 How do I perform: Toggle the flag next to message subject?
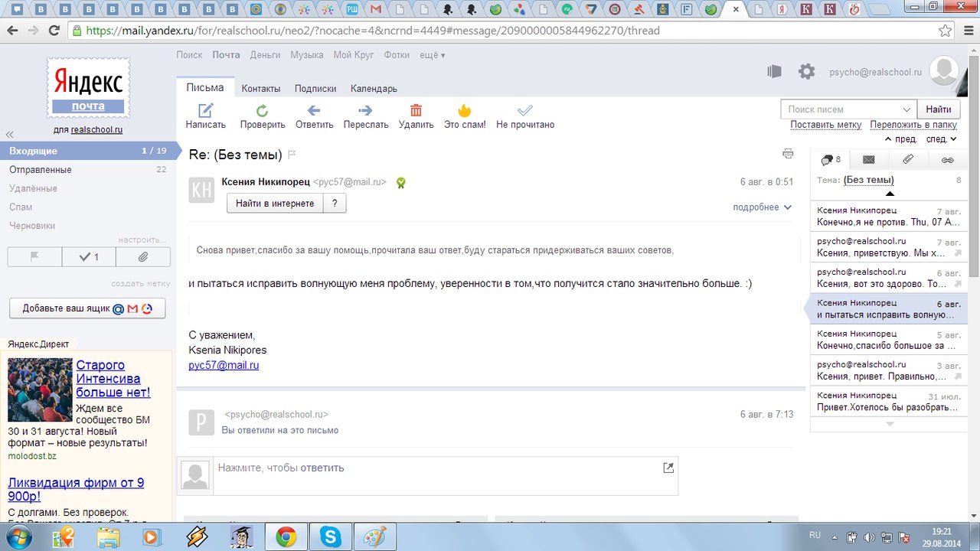pos(292,155)
